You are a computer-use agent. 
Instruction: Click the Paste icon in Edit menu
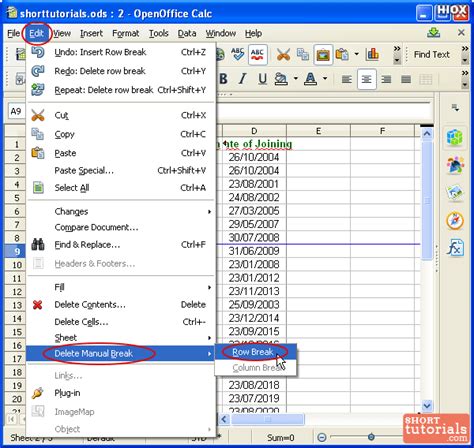(x=38, y=153)
